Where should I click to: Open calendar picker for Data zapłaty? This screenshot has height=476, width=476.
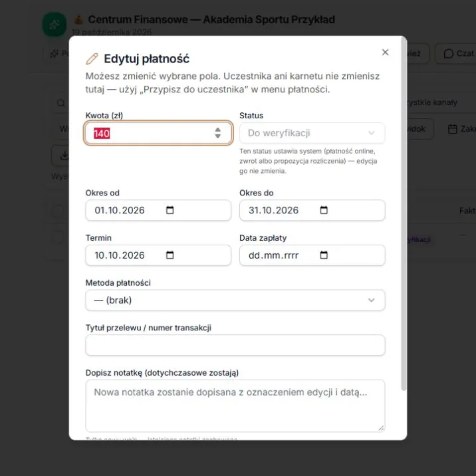[324, 255]
